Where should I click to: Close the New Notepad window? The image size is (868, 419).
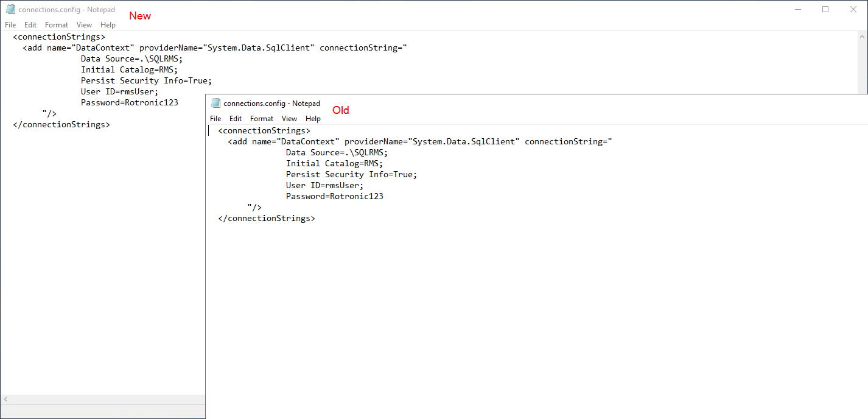pyautogui.click(x=853, y=9)
